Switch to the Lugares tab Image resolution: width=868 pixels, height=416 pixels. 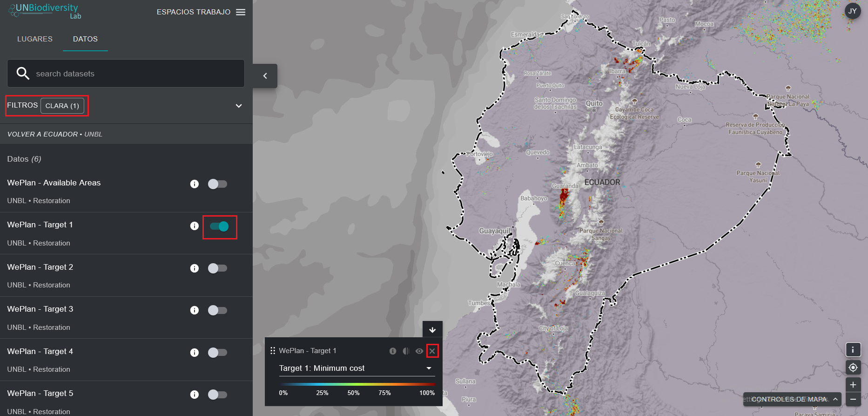pos(35,39)
